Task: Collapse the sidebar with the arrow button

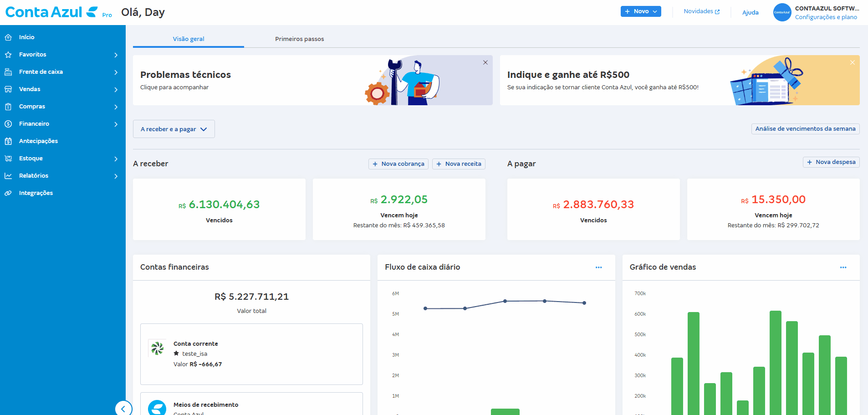Action: (x=123, y=409)
